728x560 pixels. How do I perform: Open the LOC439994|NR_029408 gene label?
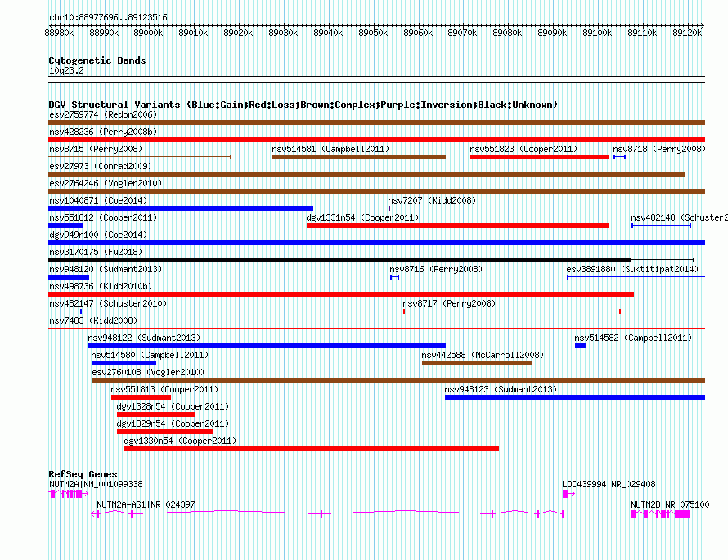(609, 484)
